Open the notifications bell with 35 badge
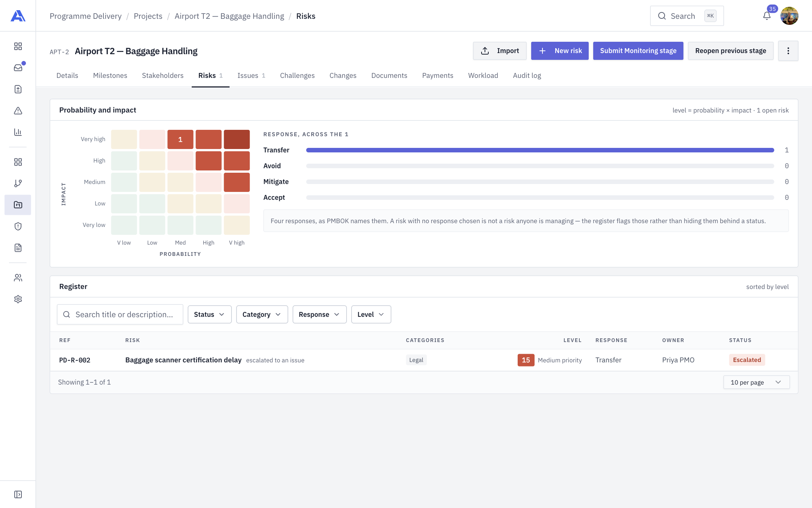This screenshot has width=812, height=508. (767, 16)
